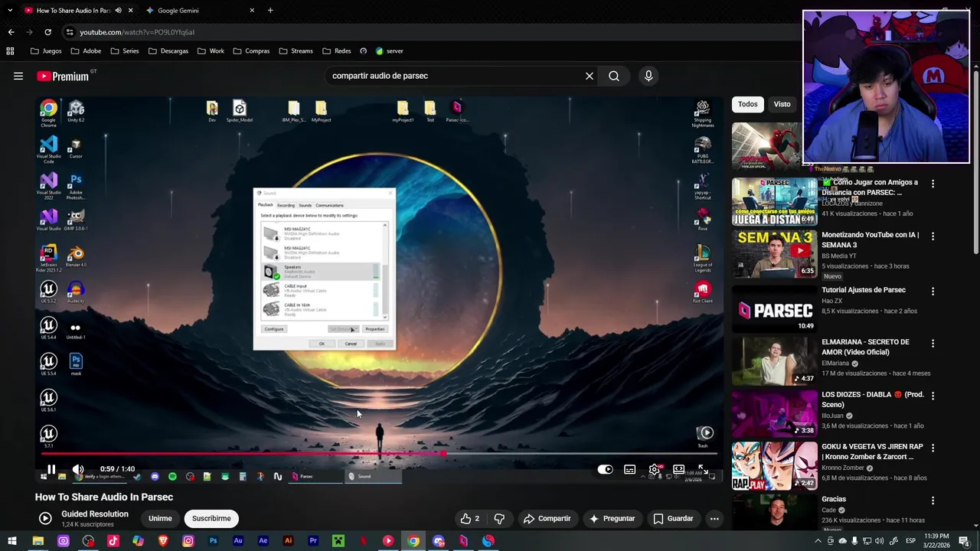This screenshot has width=980, height=551.
Task: Show hidden system tray icons
Action: [818, 541]
